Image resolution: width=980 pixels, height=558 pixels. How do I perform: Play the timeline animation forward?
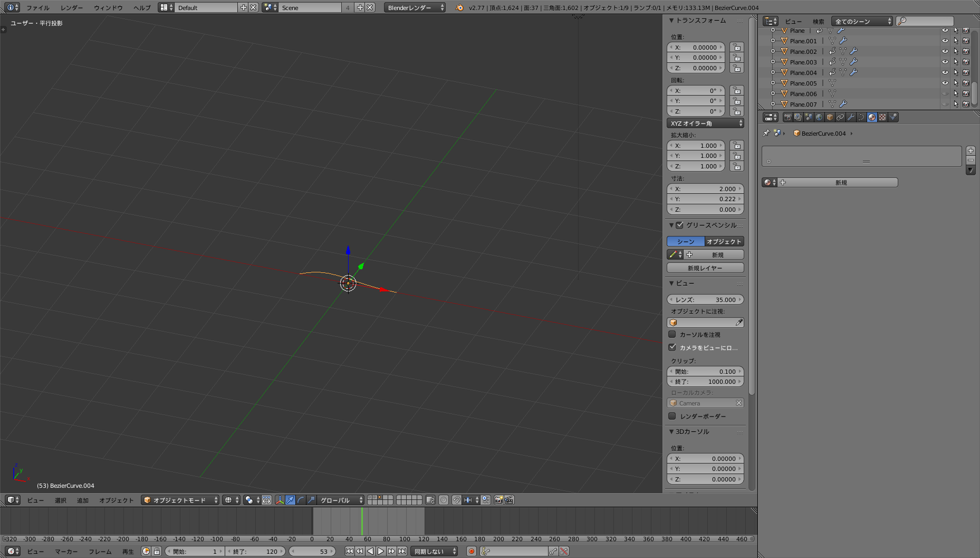click(381, 551)
